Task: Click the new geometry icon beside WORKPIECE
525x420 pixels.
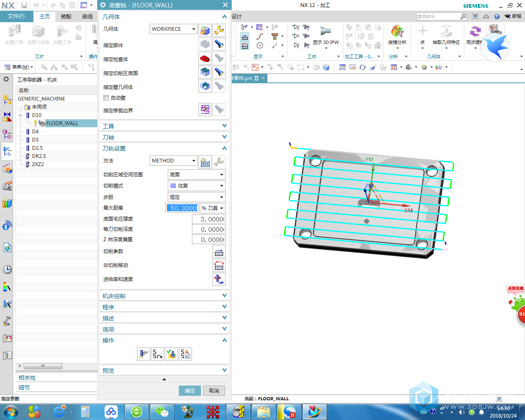Action: click(x=205, y=30)
